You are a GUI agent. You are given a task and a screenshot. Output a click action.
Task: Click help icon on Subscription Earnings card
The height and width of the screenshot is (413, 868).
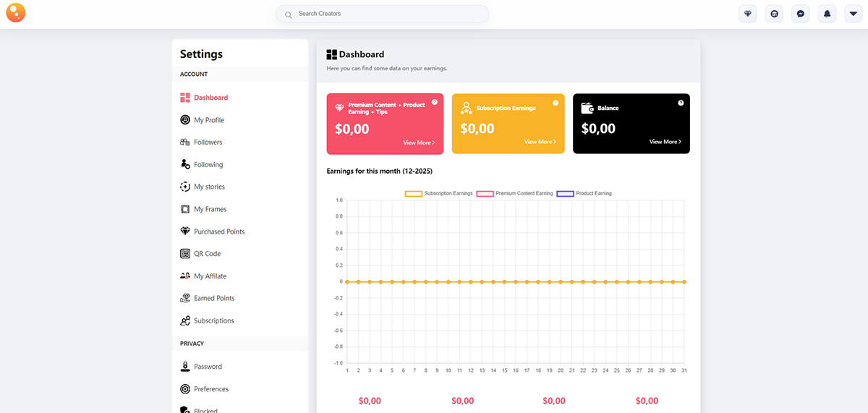(x=556, y=103)
